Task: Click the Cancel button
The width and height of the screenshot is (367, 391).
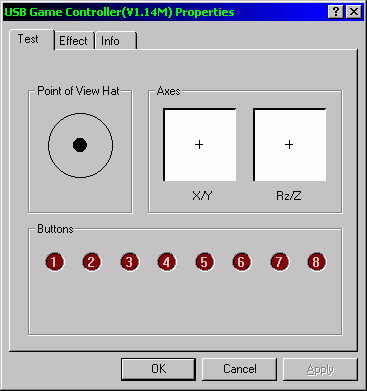Action: pyautogui.click(x=240, y=369)
